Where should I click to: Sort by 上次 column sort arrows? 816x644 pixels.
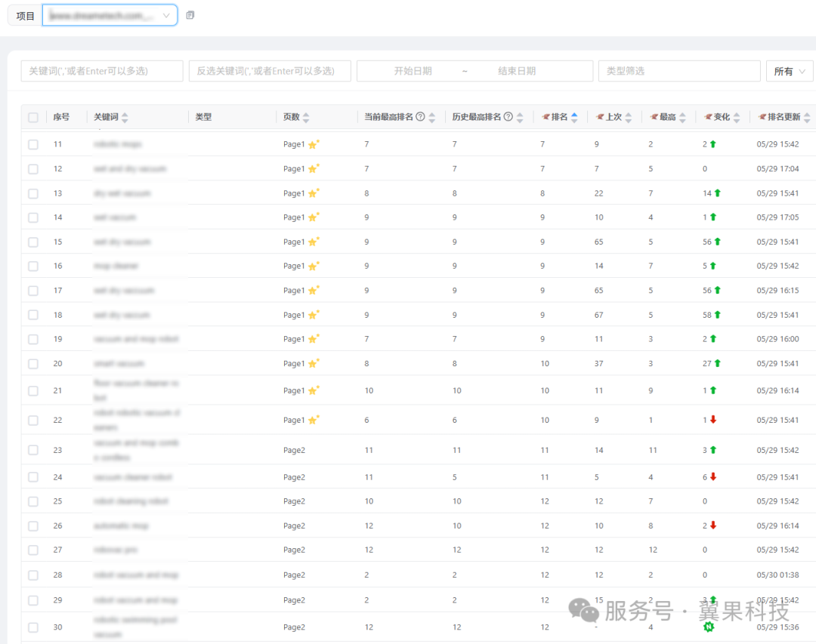click(x=628, y=118)
